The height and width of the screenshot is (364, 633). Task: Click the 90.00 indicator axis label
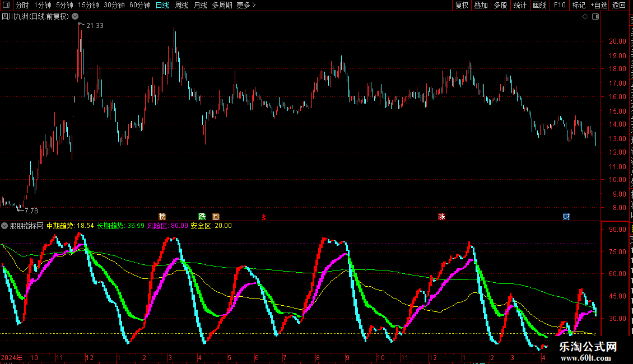618,230
